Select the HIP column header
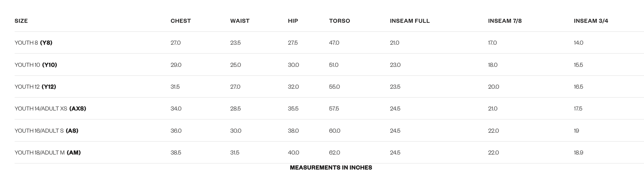The image size is (644, 182). 293,21
